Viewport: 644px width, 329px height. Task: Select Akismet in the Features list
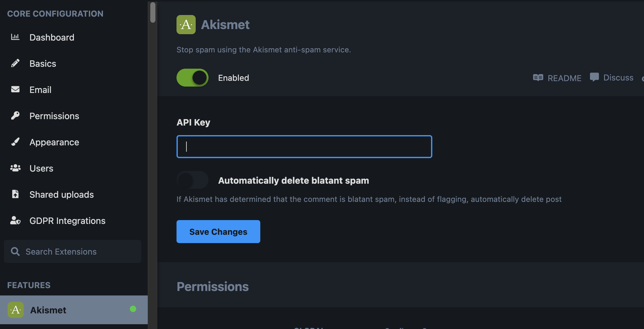pos(48,310)
